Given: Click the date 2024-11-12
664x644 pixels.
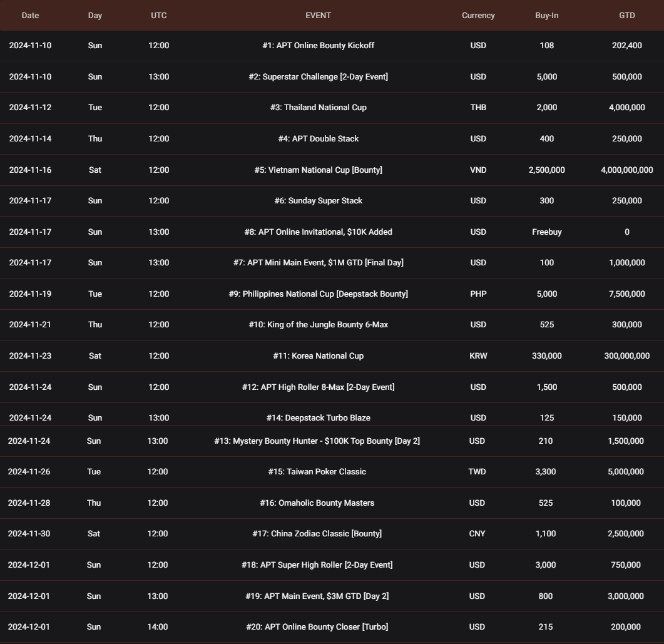Looking at the screenshot, I should click(x=30, y=108).
